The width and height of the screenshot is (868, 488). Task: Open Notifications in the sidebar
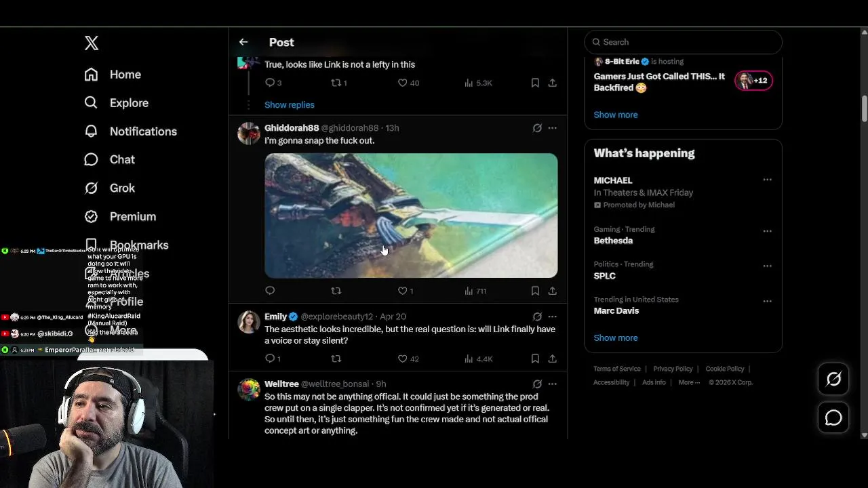tap(143, 131)
